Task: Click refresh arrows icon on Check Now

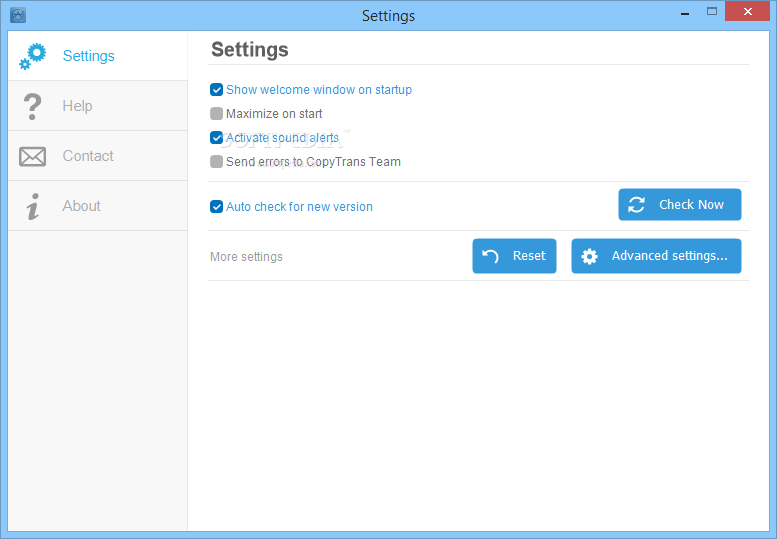Action: tap(636, 205)
